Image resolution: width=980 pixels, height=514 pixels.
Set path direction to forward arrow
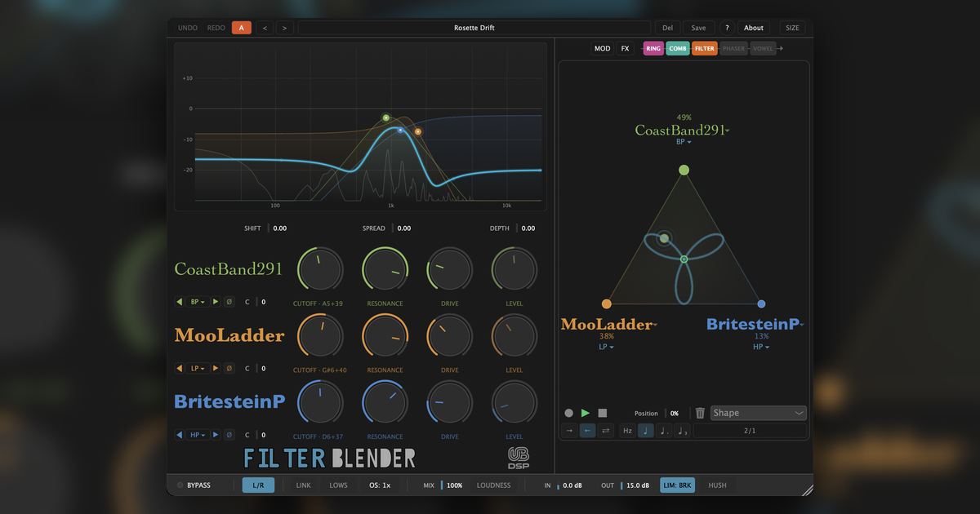point(570,431)
